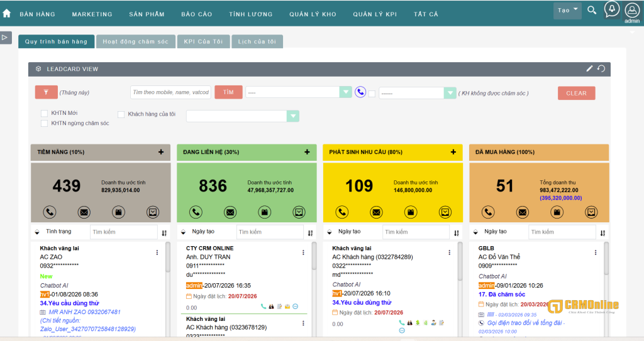Open the Tạo create dropdown
Image resolution: width=644 pixels, height=341 pixels.
click(x=567, y=10)
